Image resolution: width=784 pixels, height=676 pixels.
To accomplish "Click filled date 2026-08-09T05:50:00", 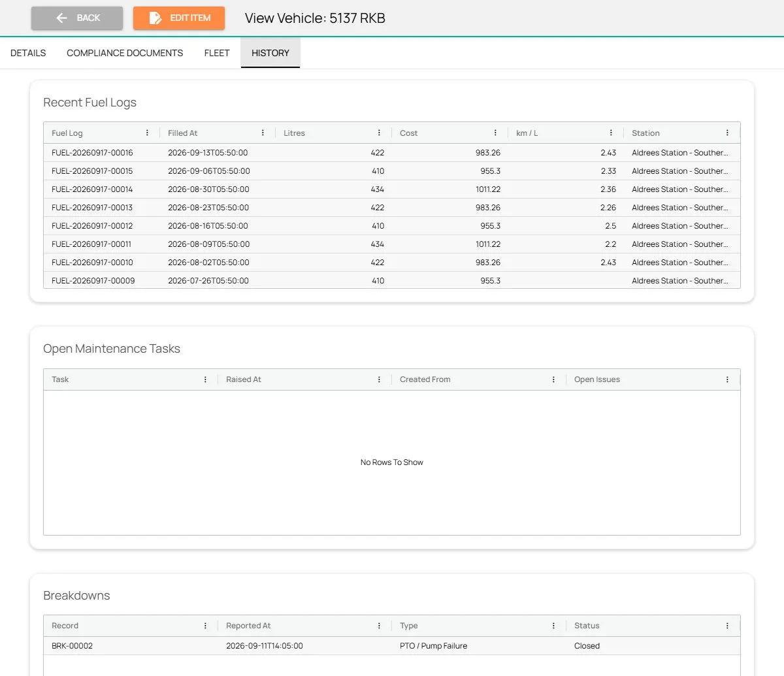I will tap(209, 244).
